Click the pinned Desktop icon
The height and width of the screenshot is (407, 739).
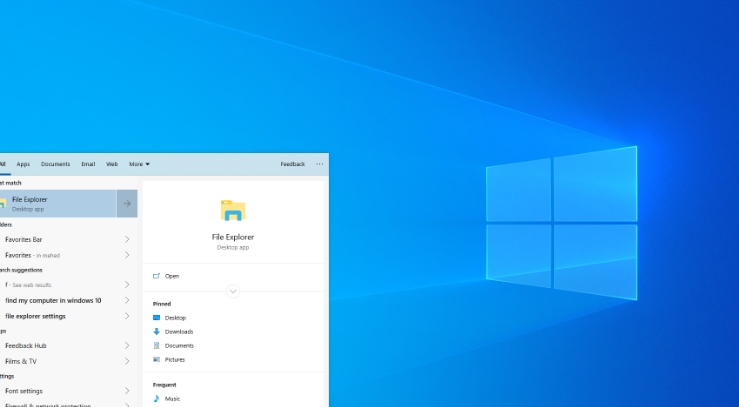tap(156, 318)
